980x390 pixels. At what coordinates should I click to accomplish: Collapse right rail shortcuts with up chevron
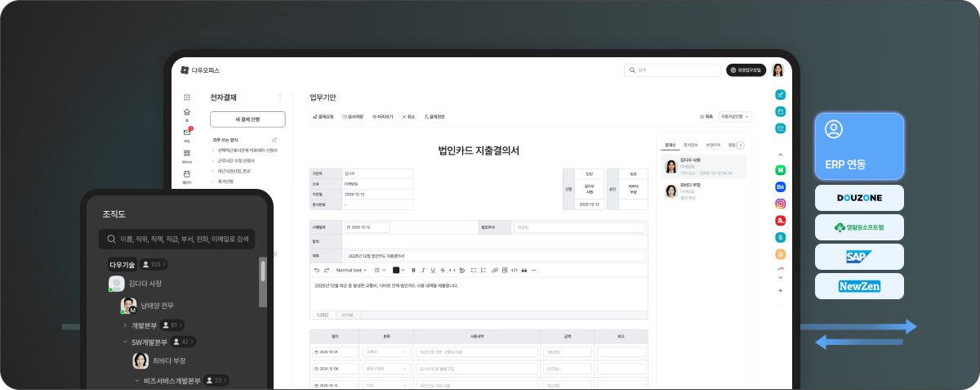click(x=781, y=154)
